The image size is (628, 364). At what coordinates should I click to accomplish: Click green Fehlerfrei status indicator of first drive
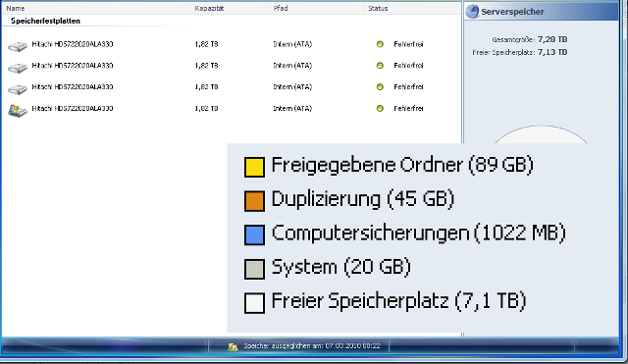pos(380,44)
